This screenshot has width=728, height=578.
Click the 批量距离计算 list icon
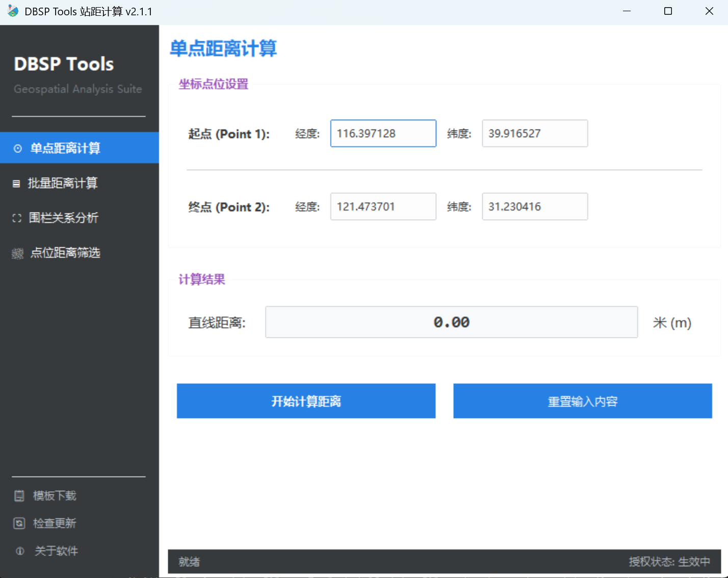(x=17, y=183)
